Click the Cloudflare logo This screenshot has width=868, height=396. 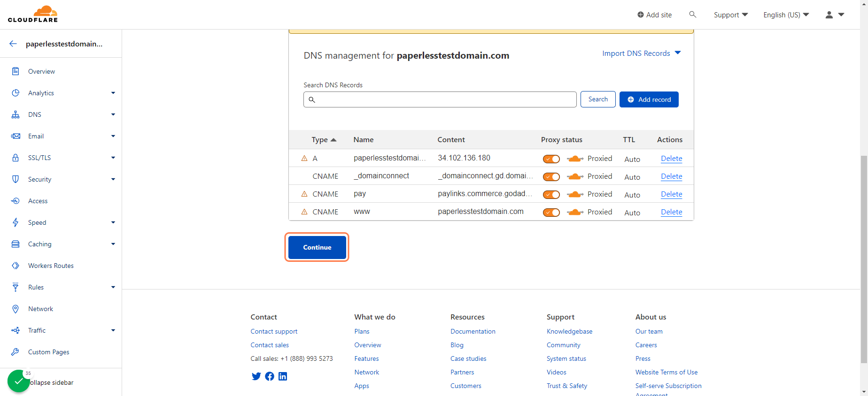pyautogui.click(x=33, y=14)
